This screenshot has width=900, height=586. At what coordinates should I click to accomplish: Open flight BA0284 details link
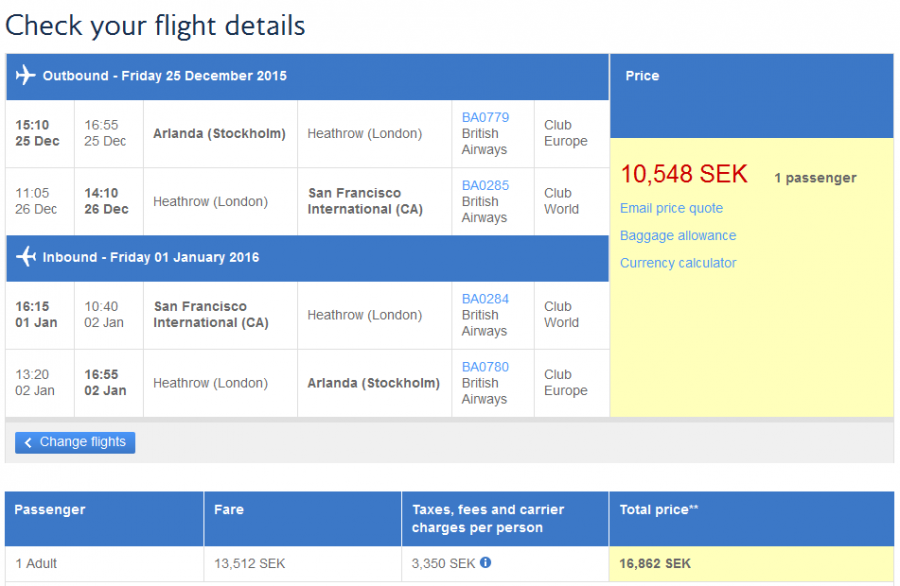pos(485,298)
